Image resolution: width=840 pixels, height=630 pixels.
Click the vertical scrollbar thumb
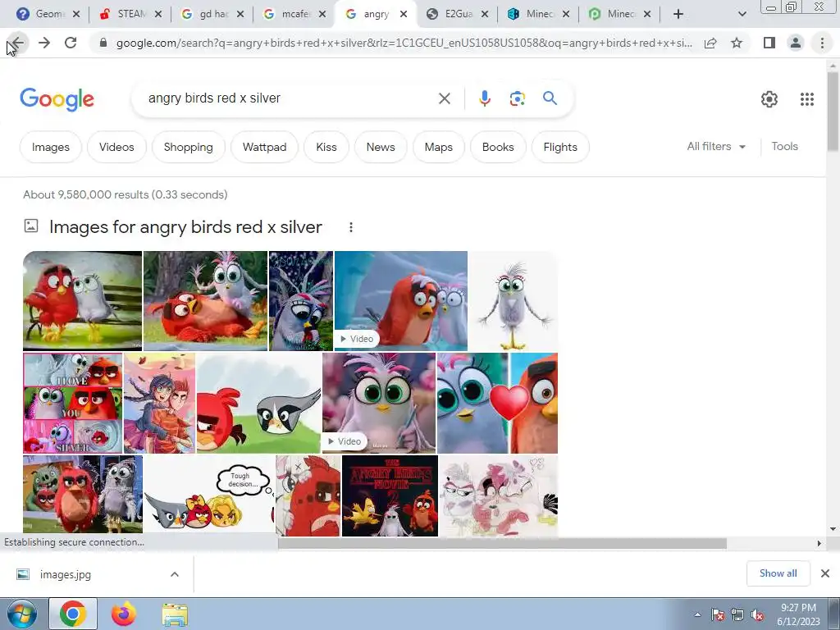coord(833,112)
